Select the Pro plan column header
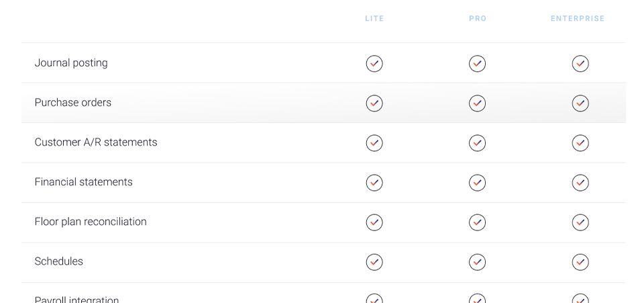644x303 pixels. (478, 19)
